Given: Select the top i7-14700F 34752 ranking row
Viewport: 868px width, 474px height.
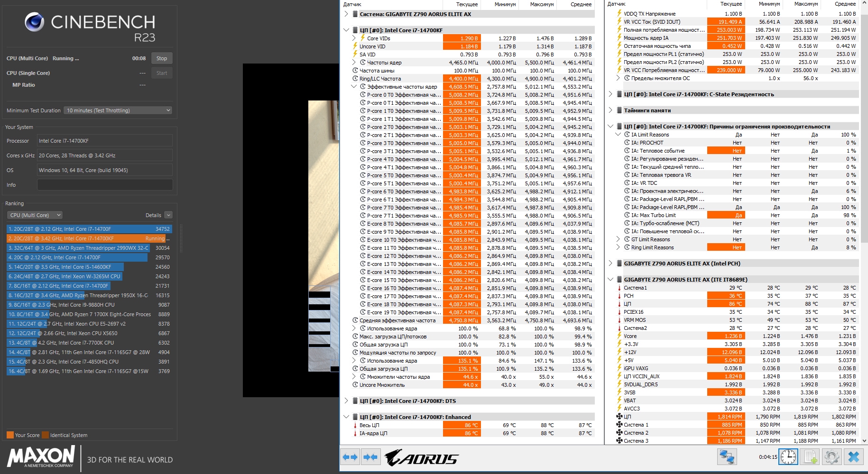Looking at the screenshot, I should [89, 229].
